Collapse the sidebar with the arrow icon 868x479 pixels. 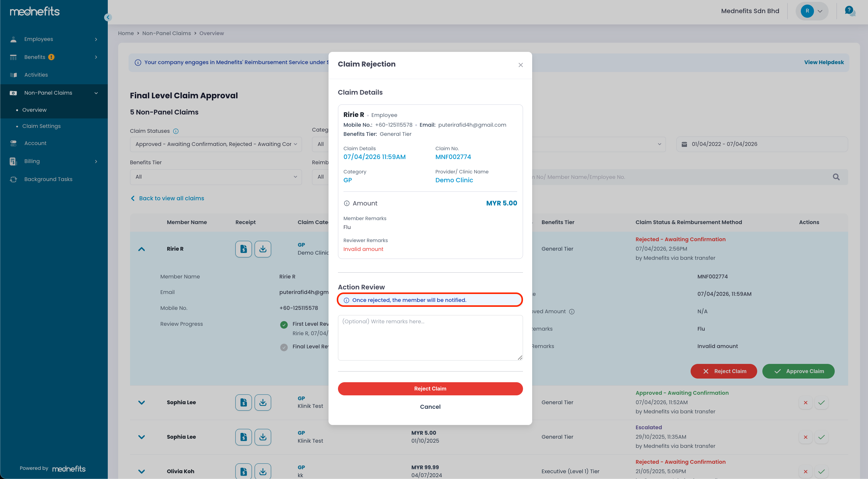(x=108, y=17)
